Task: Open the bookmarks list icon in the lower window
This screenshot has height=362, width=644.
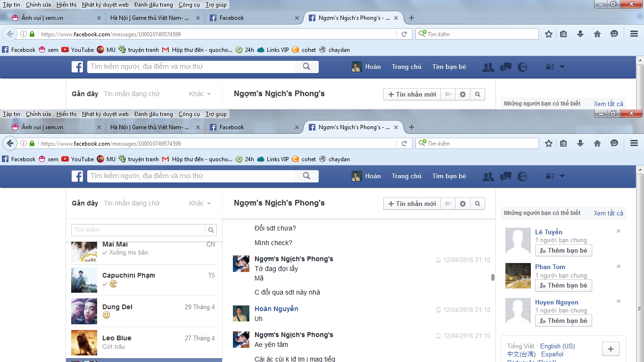Action: pos(563,143)
